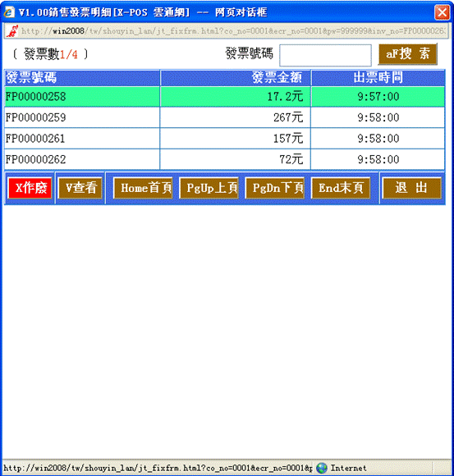The width and height of the screenshot is (454, 476).
Task: Click the aF搜索 search button
Action: (408, 54)
